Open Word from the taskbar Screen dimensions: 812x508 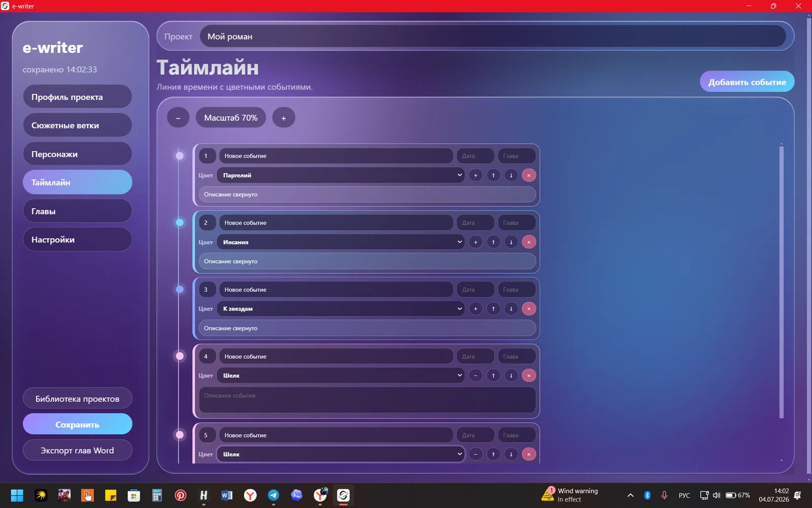227,495
